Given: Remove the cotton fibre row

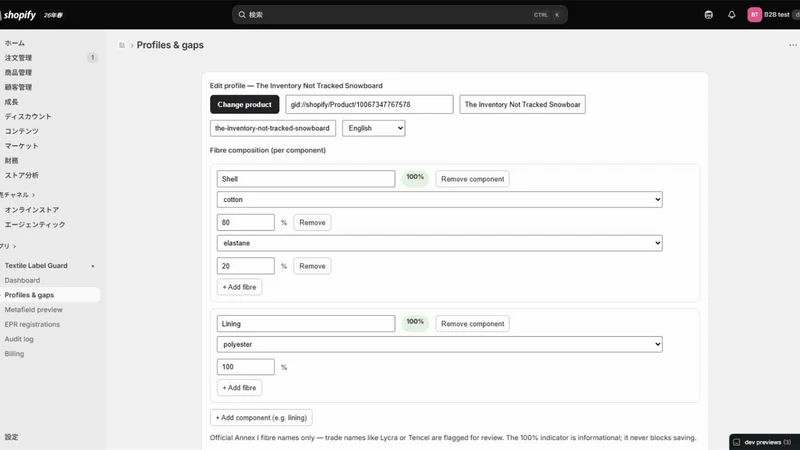Looking at the screenshot, I should 312,222.
